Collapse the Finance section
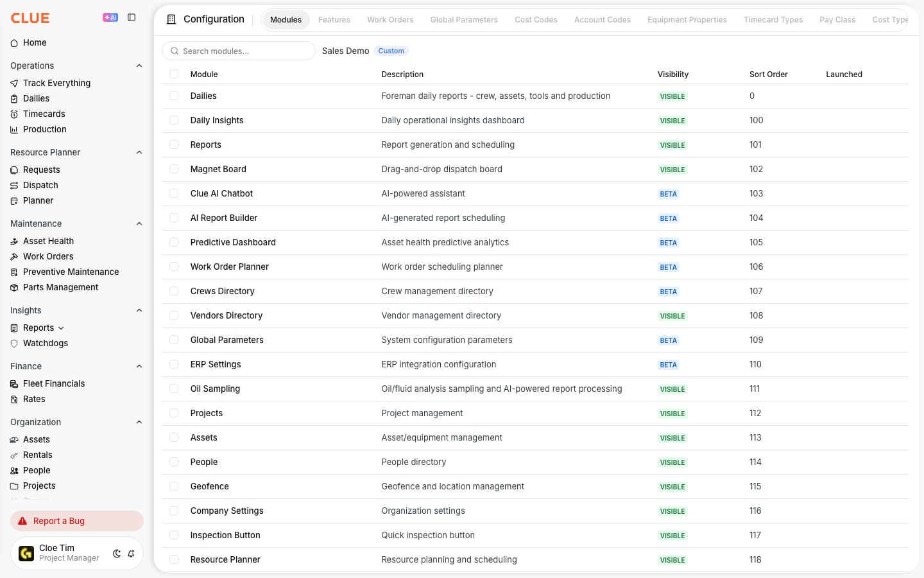This screenshot has height=578, width=924. click(139, 366)
